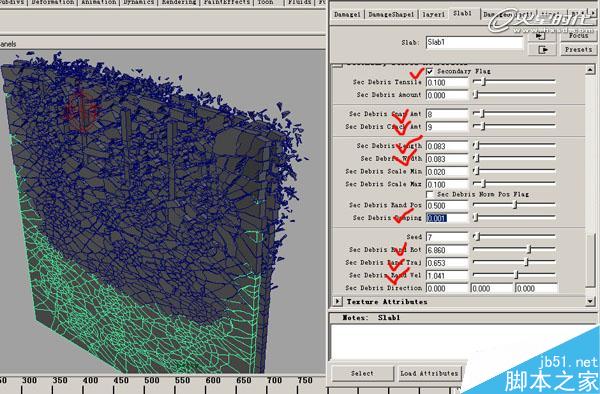Click the Sec Debris Length value field
Viewport: 600px width, 394px height.
point(447,146)
